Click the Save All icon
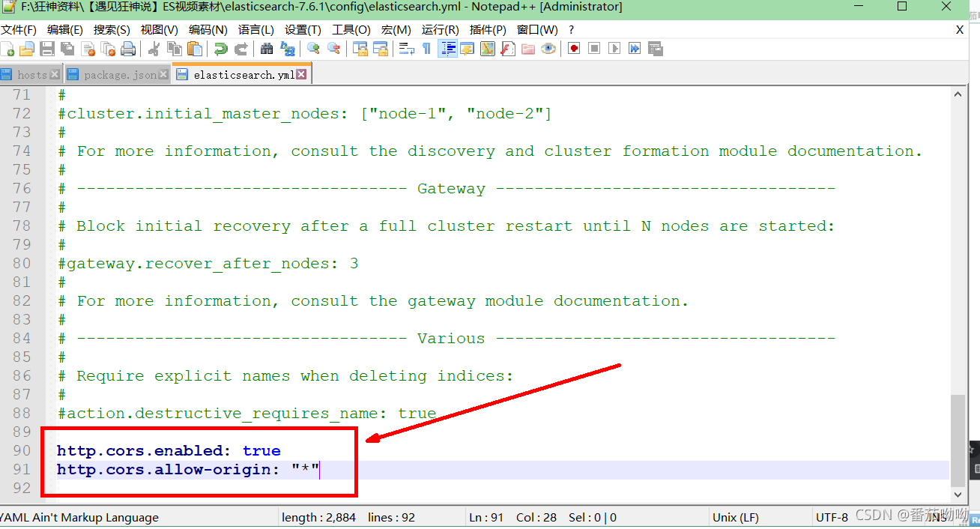 [x=67, y=49]
